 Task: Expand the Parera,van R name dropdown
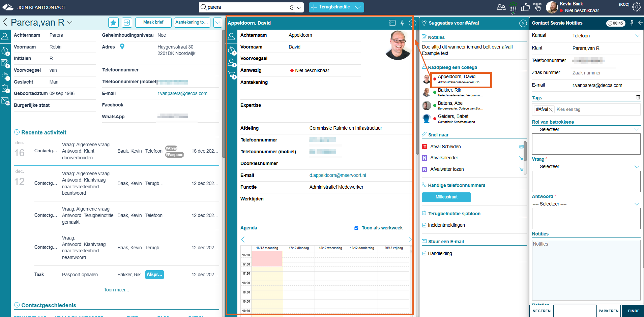[x=70, y=23]
